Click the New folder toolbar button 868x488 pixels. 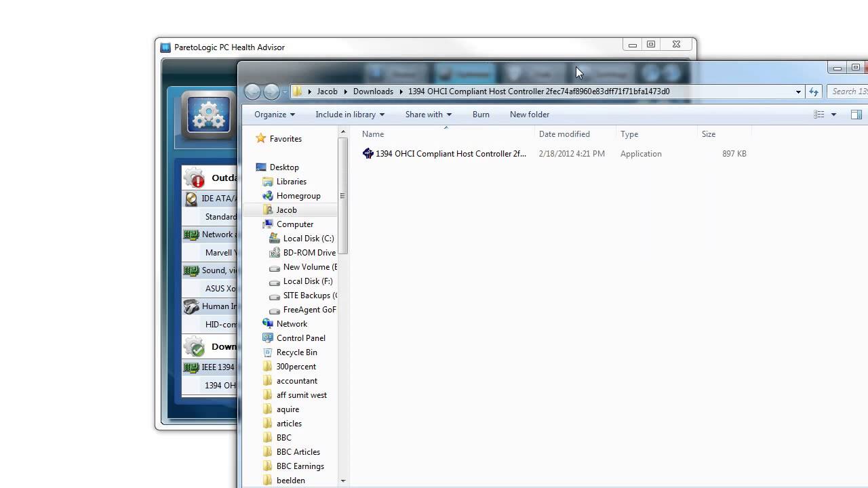(x=530, y=115)
